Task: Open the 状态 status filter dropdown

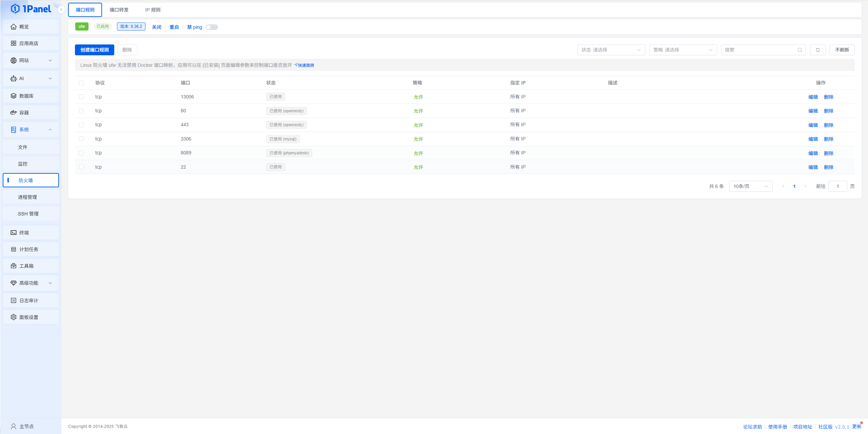Action: coord(611,50)
